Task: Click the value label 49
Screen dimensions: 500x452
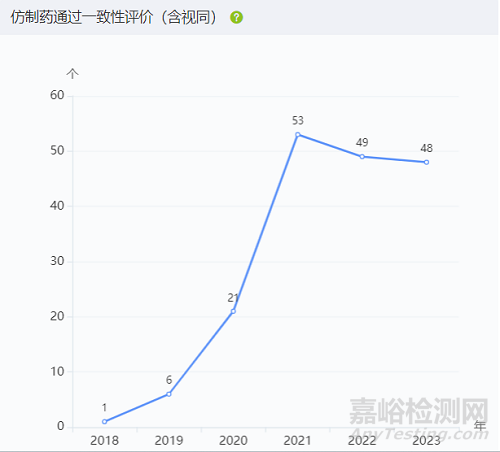Action: click(362, 142)
